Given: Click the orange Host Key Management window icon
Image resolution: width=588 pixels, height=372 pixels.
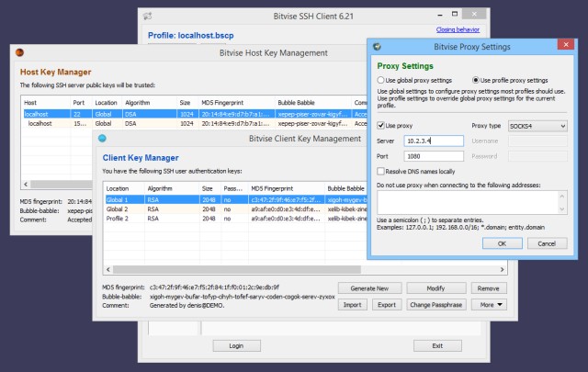Looking at the screenshot, I should click(19, 52).
